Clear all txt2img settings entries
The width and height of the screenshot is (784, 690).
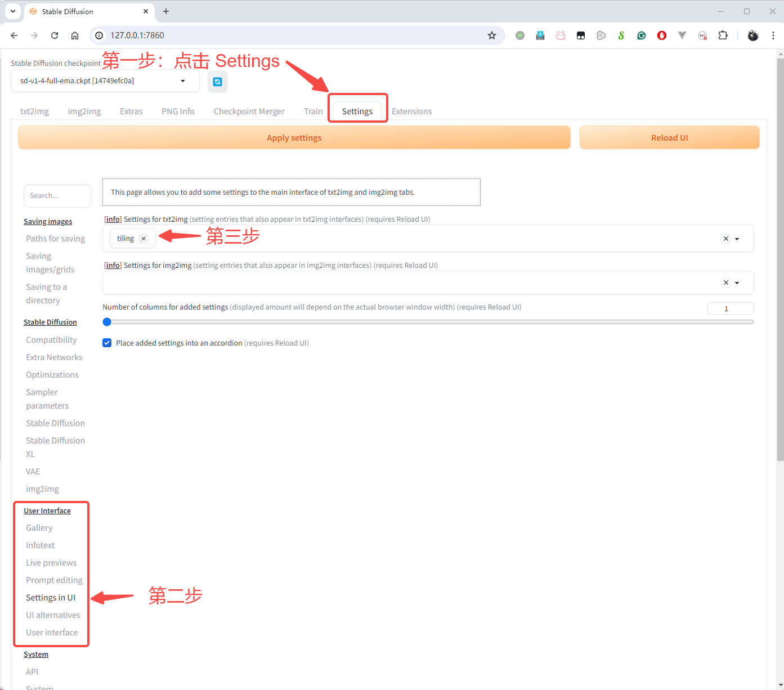pyautogui.click(x=726, y=239)
